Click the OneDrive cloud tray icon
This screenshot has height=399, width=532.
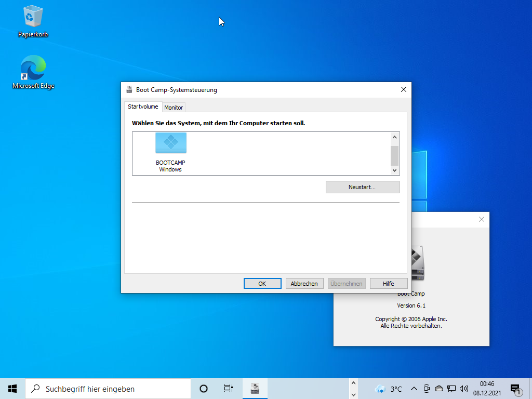439,389
